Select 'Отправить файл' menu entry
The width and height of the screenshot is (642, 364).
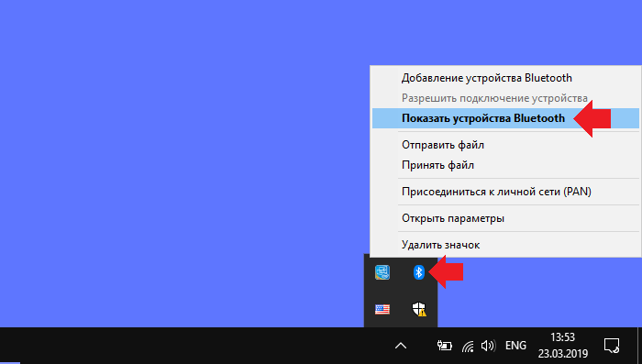coord(505,145)
